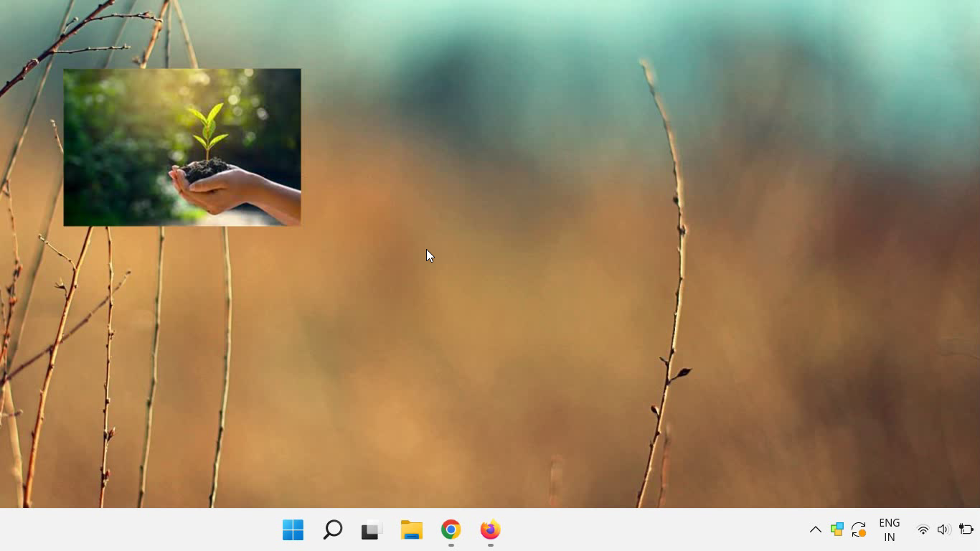This screenshot has width=980, height=551.
Task: Open the taskbar Search icon
Action: coord(332,530)
